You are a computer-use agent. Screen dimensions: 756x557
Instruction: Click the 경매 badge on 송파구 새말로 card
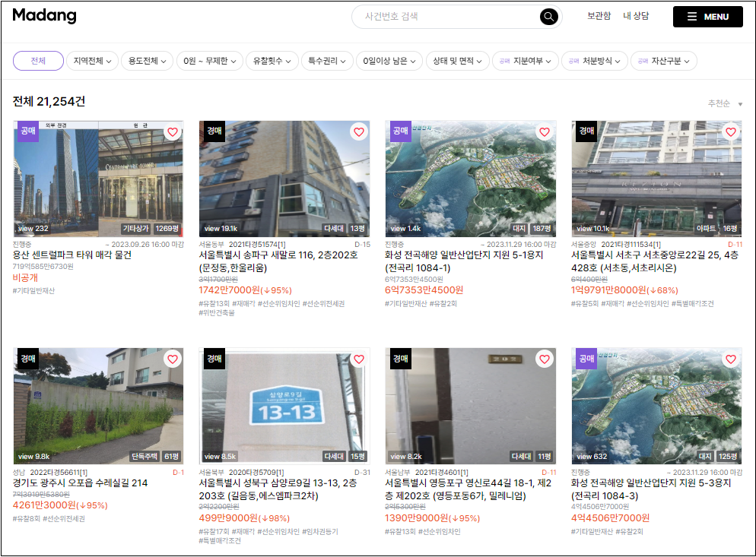[x=214, y=131]
